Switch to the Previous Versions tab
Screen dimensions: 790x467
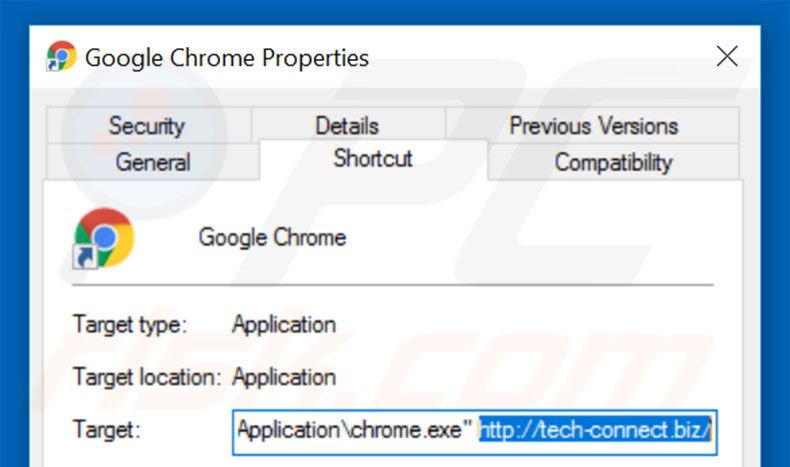coord(593,125)
